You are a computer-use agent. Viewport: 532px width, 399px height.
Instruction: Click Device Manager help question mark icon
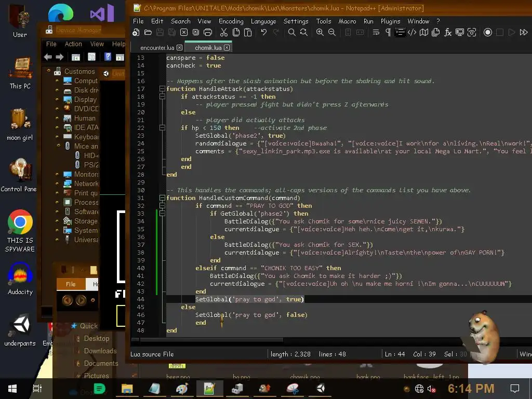coord(108,57)
